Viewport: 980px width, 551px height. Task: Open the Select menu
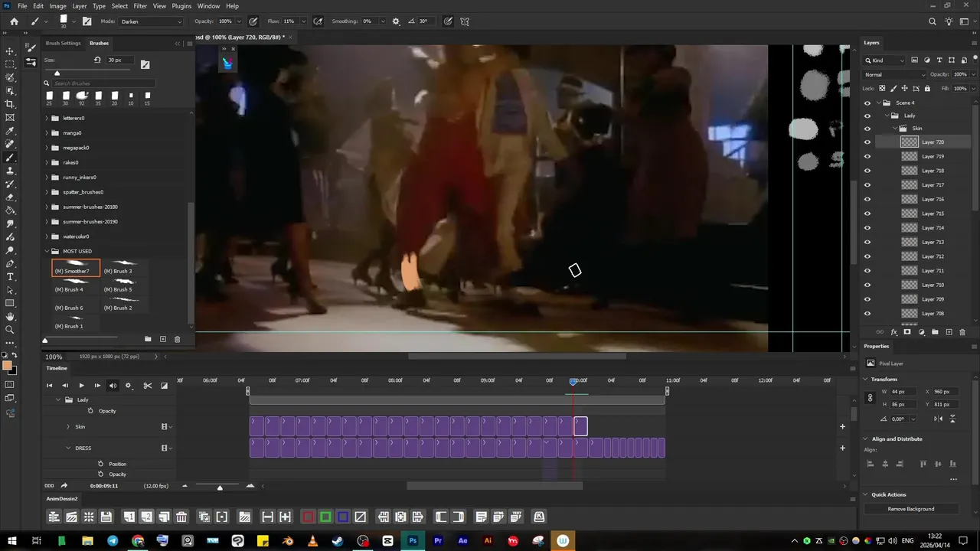click(119, 6)
